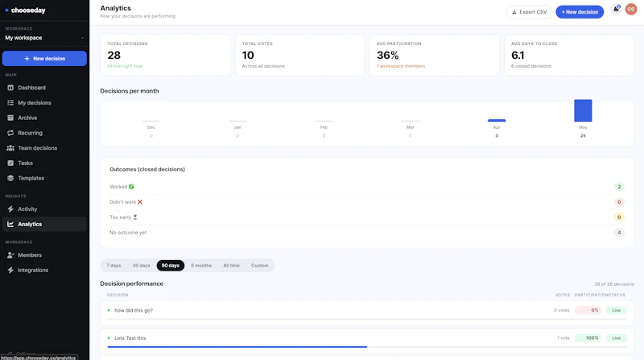Open the 'how did this go?' decision
The image size is (644, 360).
367,313
